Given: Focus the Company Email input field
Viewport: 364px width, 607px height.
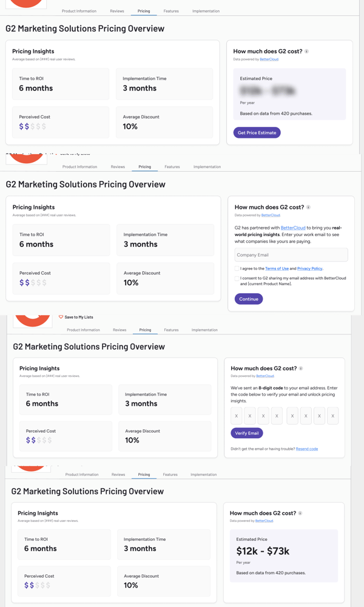Looking at the screenshot, I should coord(291,255).
